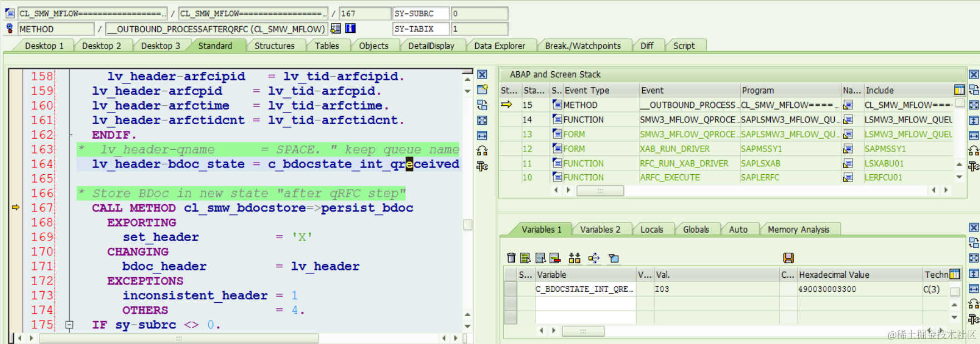
Task: Open the Variables tool settings icon
Action: [974, 319]
